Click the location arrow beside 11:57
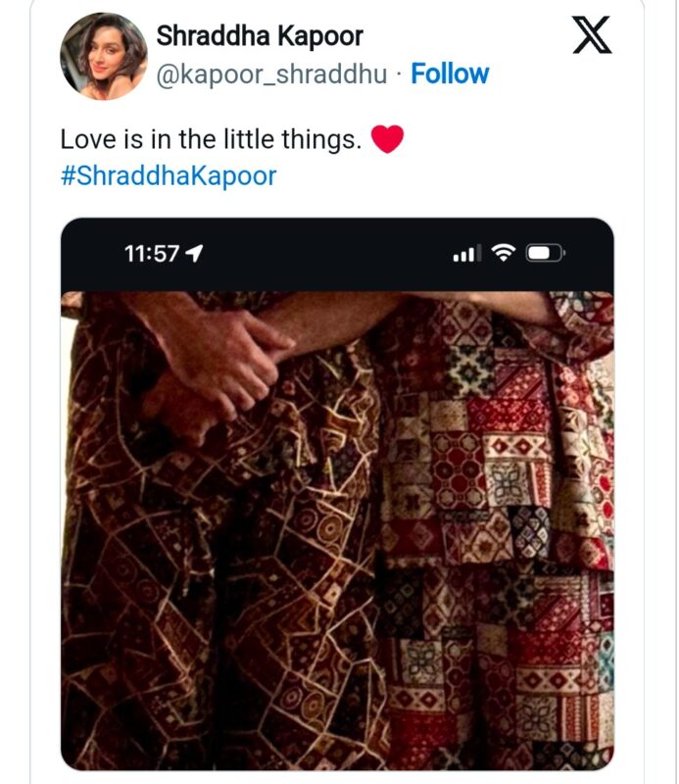Image resolution: width=679 pixels, height=784 pixels. coord(194,254)
